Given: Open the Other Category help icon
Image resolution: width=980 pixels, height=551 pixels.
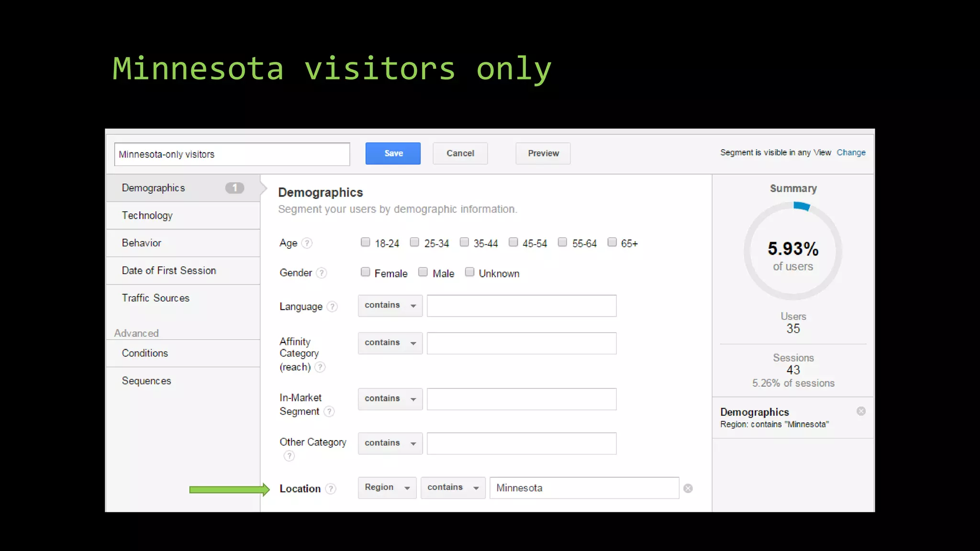Looking at the screenshot, I should pyautogui.click(x=289, y=456).
